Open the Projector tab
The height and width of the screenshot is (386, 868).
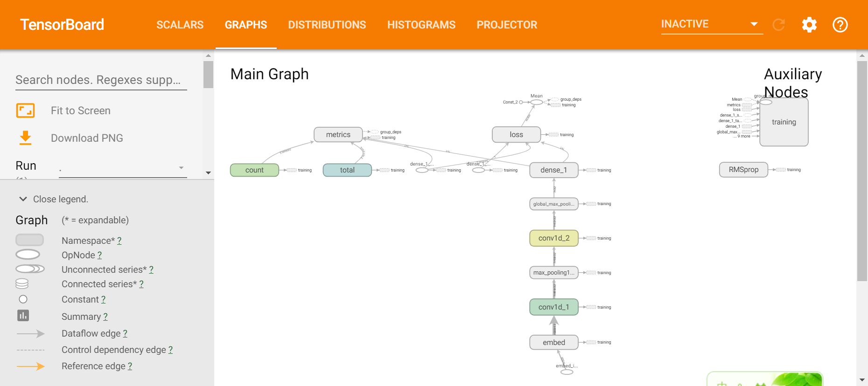pyautogui.click(x=507, y=25)
